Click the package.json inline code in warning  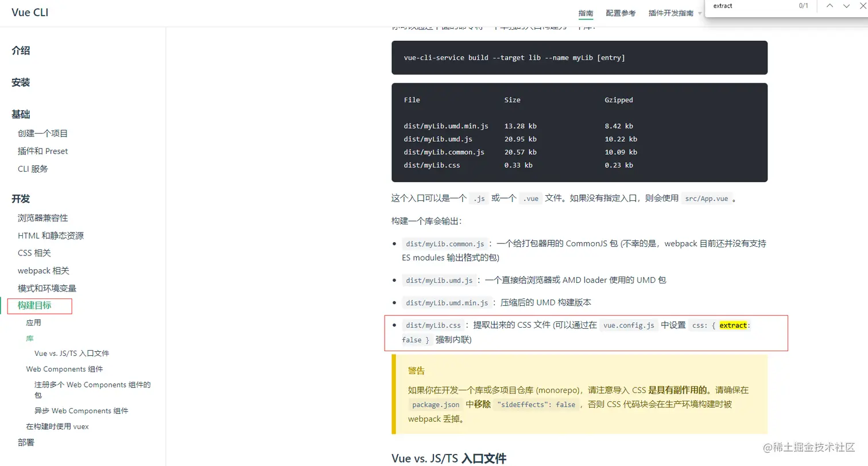point(436,405)
